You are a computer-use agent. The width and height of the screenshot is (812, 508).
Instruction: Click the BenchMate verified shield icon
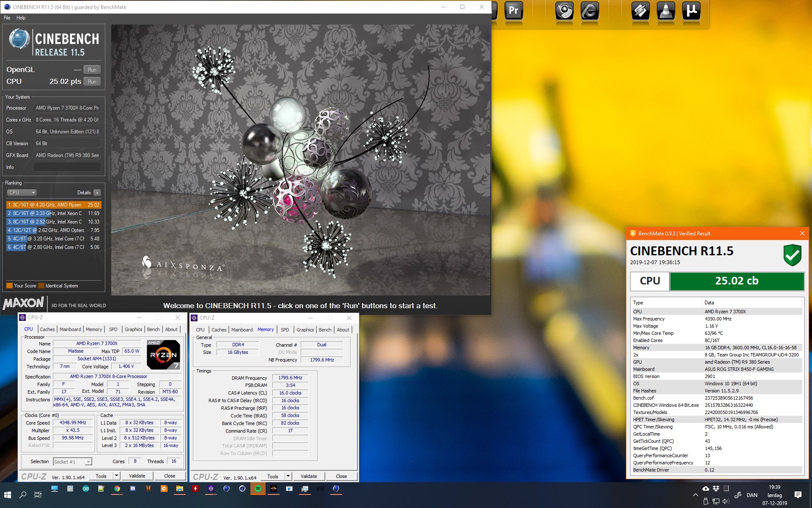(x=792, y=255)
